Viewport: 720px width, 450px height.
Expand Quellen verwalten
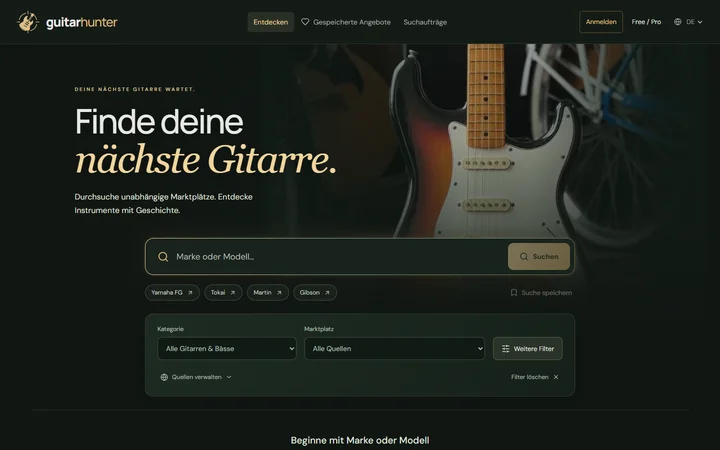pyautogui.click(x=196, y=377)
